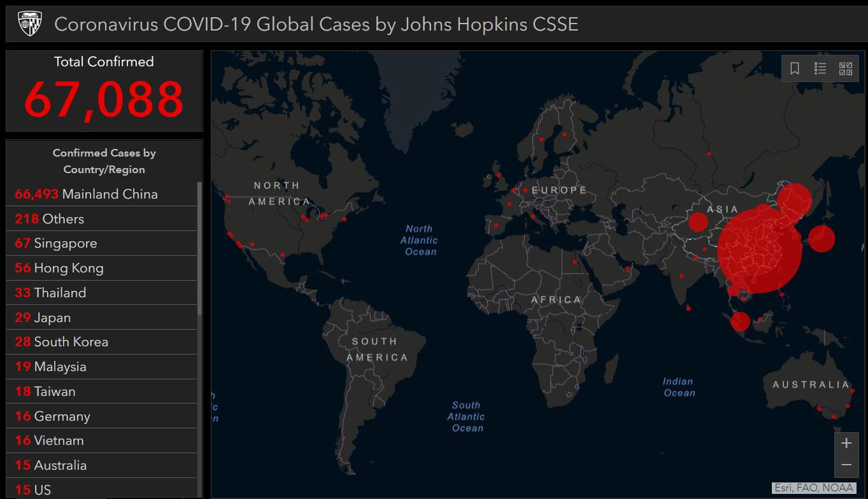Click the country list vertical scrollbar

pyautogui.click(x=200, y=248)
